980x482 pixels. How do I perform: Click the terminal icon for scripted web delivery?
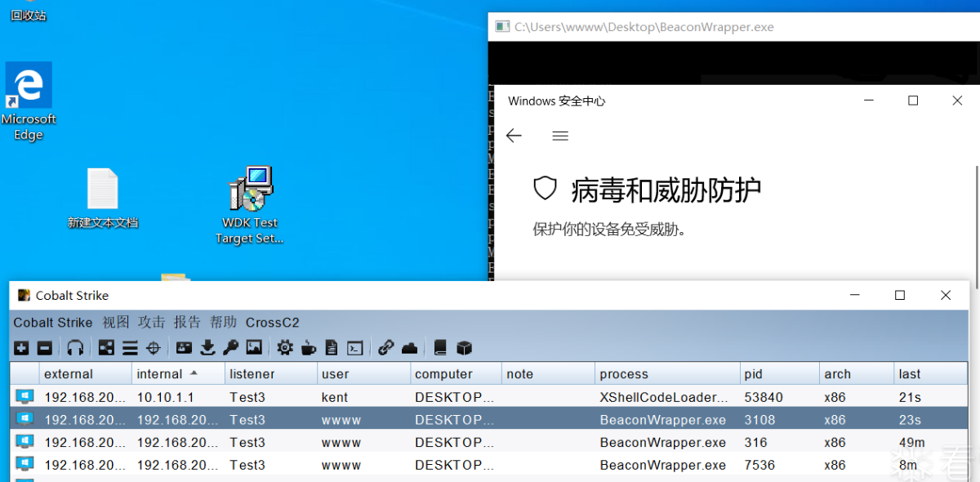[x=354, y=348]
